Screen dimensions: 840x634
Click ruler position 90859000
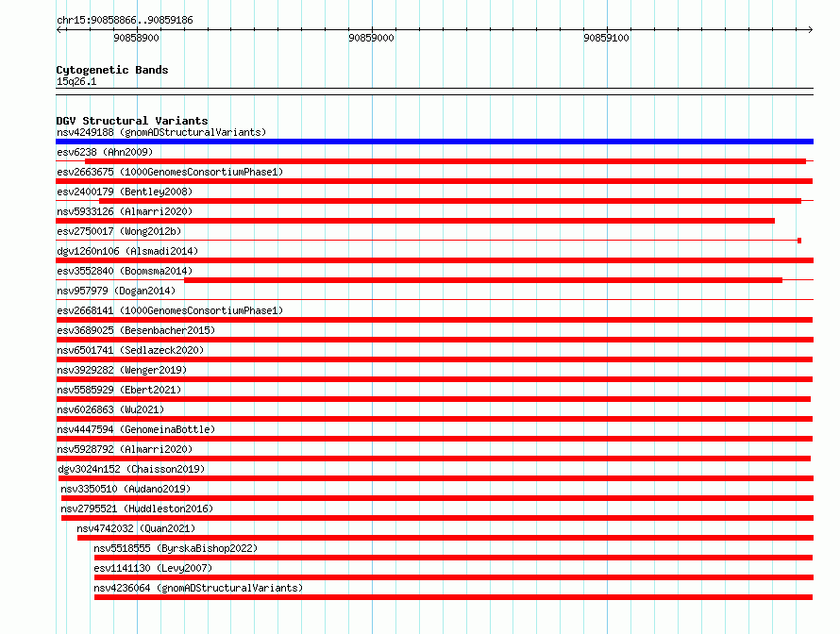click(x=371, y=38)
